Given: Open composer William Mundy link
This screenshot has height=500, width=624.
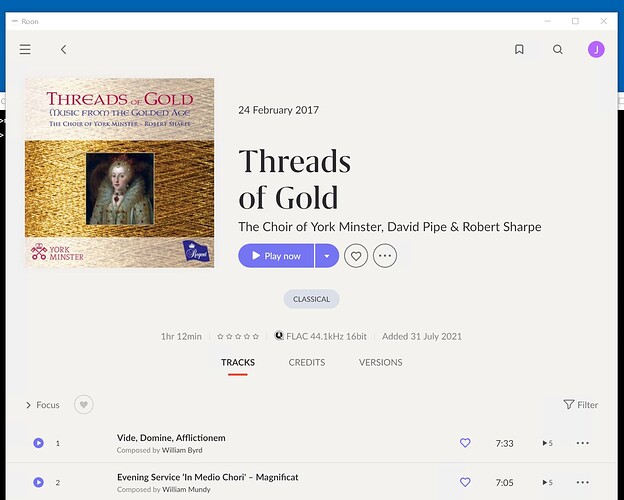Looking at the screenshot, I should 186,490.
